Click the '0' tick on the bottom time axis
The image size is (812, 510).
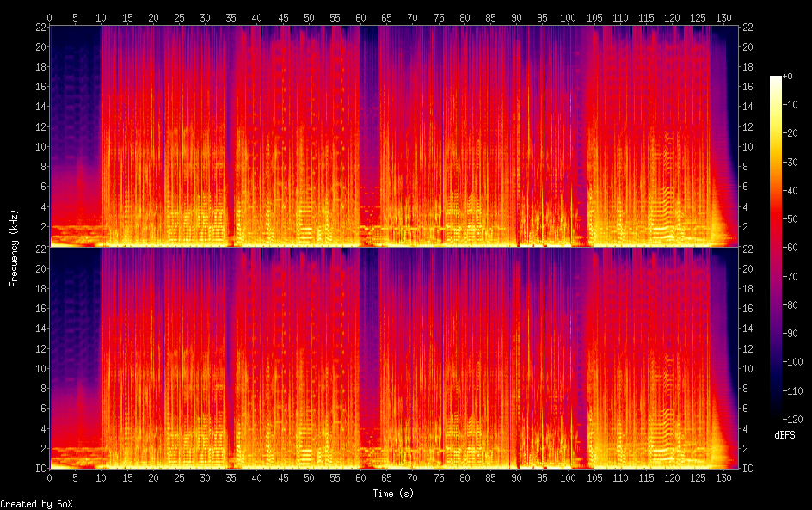pyautogui.click(x=50, y=478)
